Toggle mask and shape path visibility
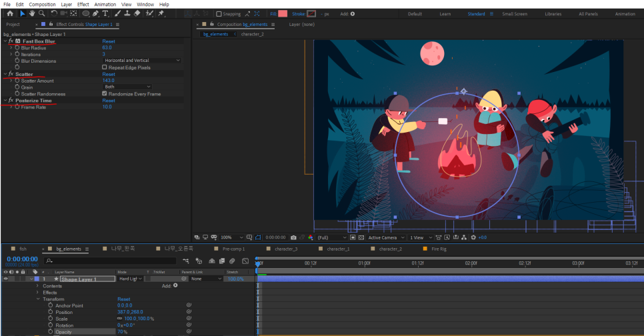Viewport: 644px width, 336px height. tap(258, 237)
